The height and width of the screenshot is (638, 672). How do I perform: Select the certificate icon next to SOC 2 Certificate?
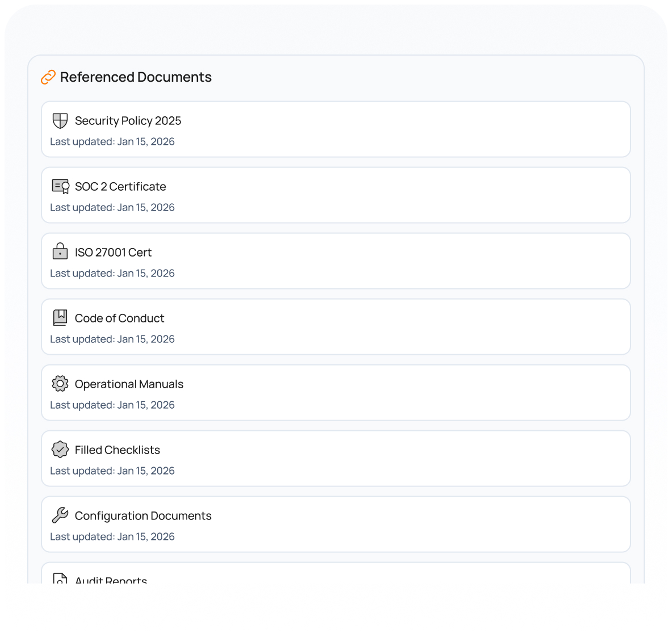tap(60, 187)
